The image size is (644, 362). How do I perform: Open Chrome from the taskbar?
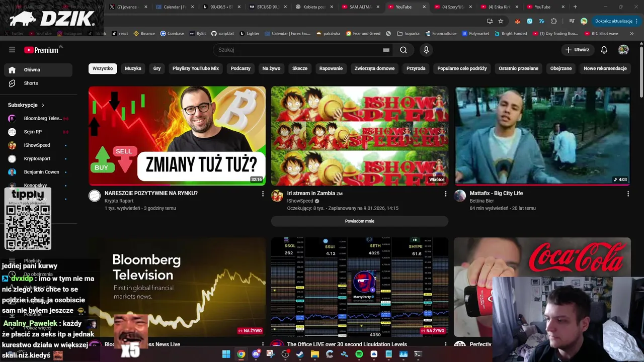[x=242, y=354]
